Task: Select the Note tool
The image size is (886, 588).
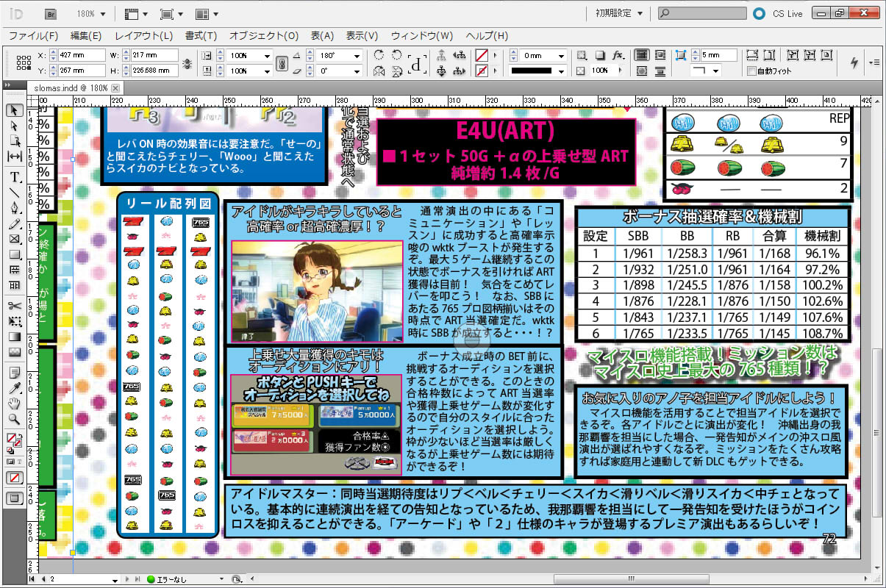Action: [x=14, y=373]
